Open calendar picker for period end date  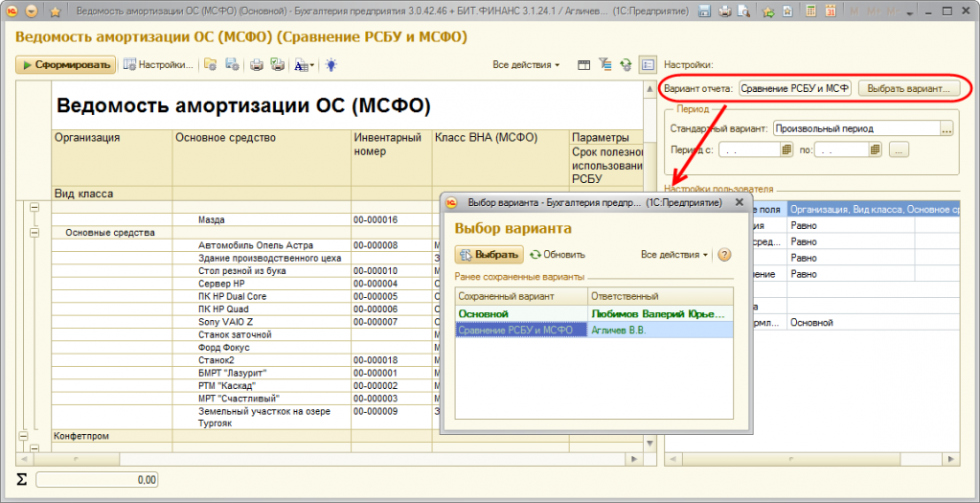(x=874, y=149)
